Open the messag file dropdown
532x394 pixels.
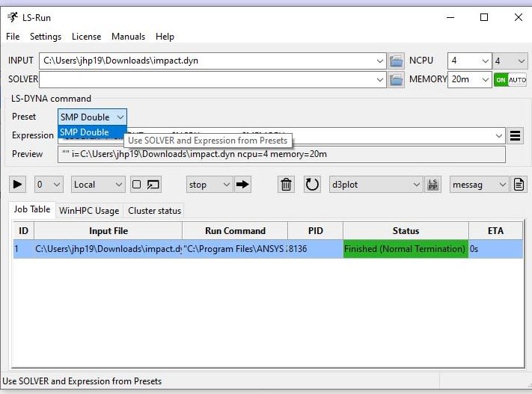[480, 185]
